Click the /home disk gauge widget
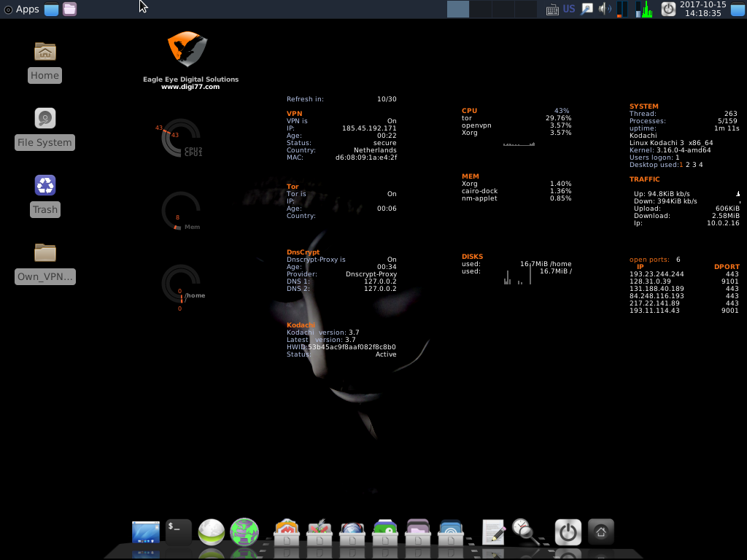 [x=183, y=286]
